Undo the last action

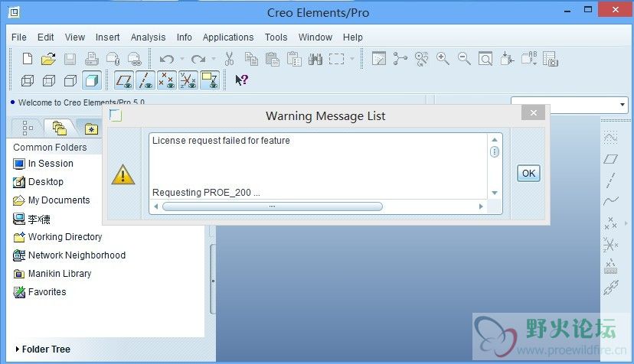167,59
